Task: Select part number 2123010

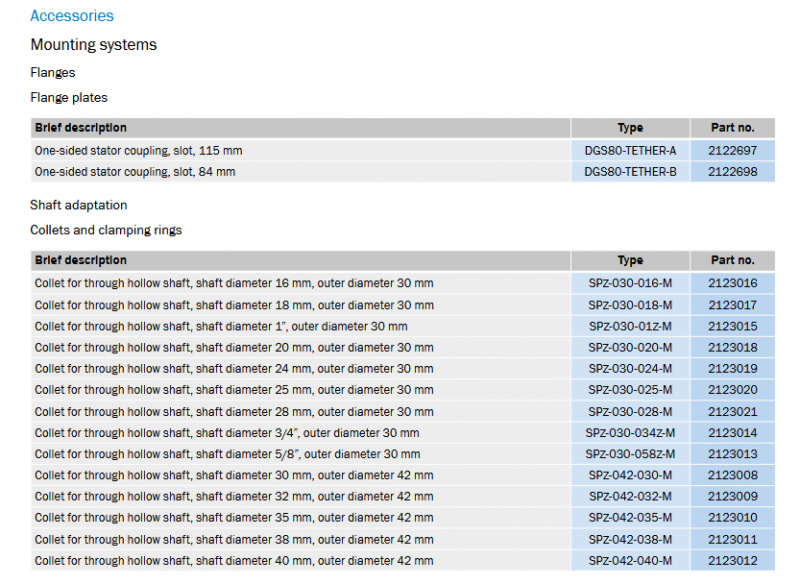Action: (732, 518)
